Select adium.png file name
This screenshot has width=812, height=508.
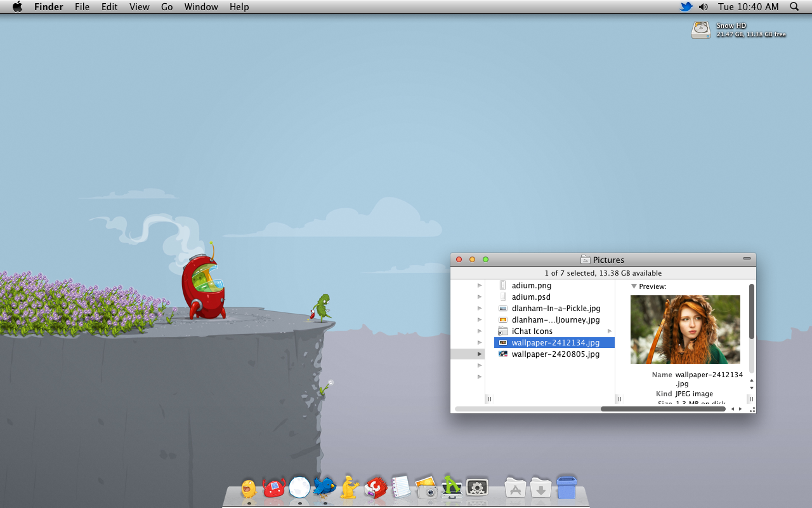click(x=532, y=286)
